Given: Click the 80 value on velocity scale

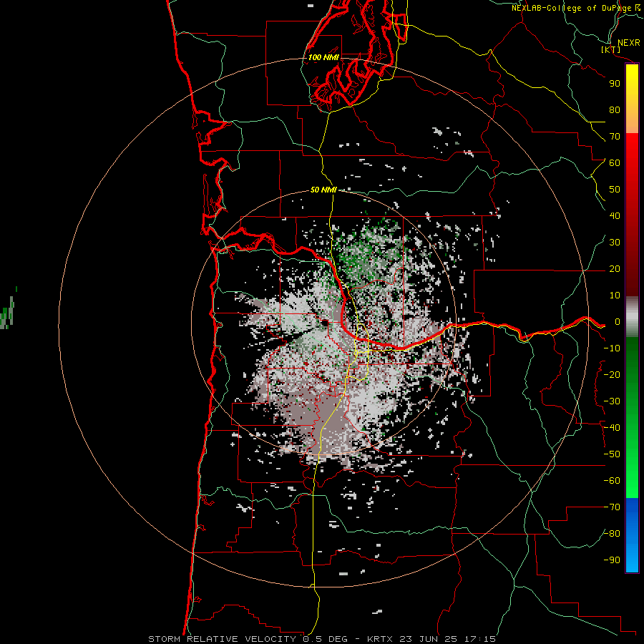Looking at the screenshot, I should (615, 109).
